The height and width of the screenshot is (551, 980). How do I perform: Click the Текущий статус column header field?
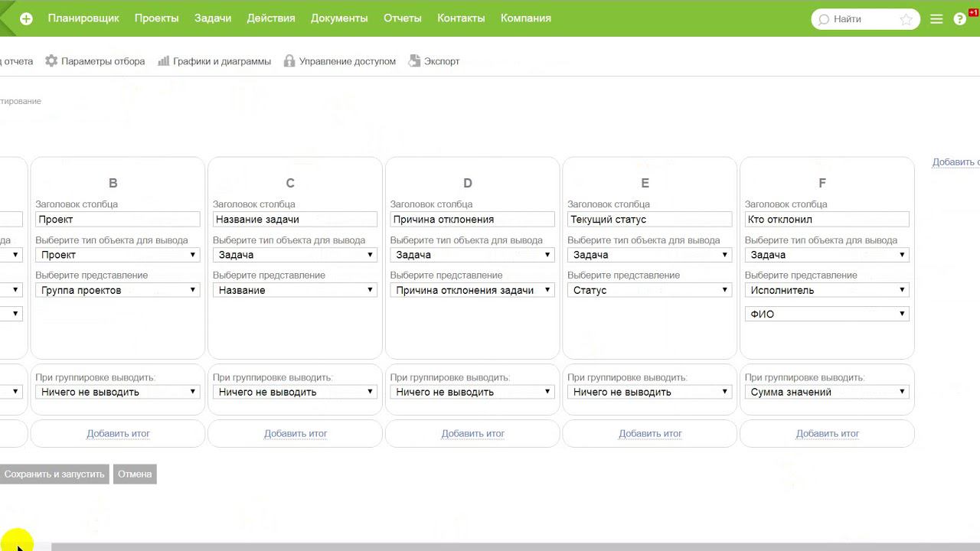pyautogui.click(x=650, y=219)
